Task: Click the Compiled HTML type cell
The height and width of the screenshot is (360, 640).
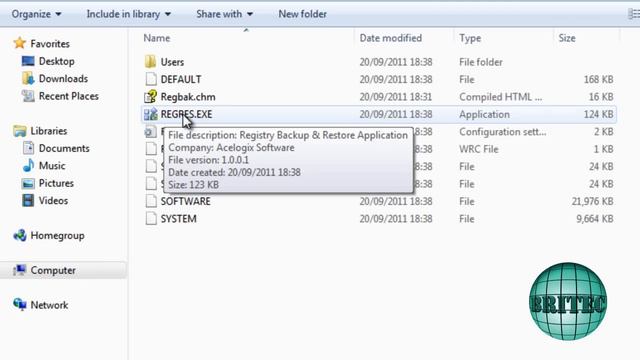Action: [500, 97]
